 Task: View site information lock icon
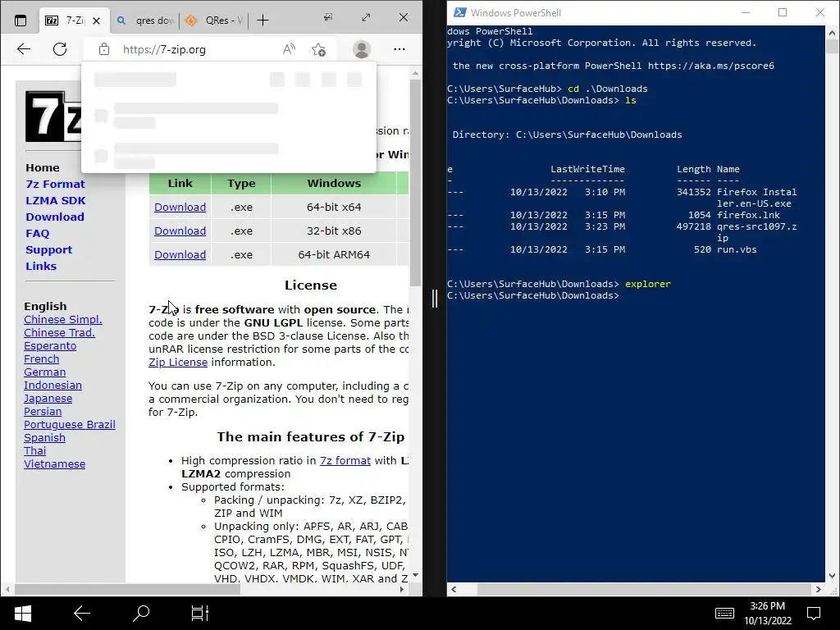104,49
